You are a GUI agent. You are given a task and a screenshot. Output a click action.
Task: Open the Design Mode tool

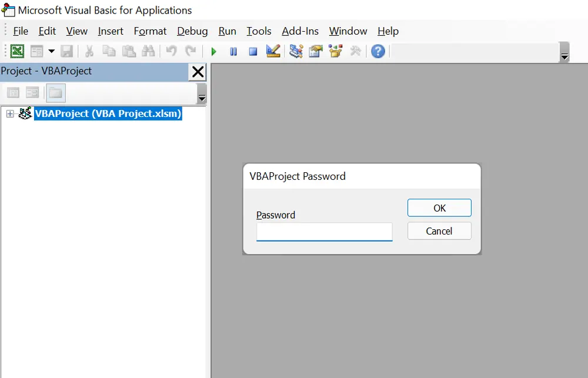[x=272, y=51]
